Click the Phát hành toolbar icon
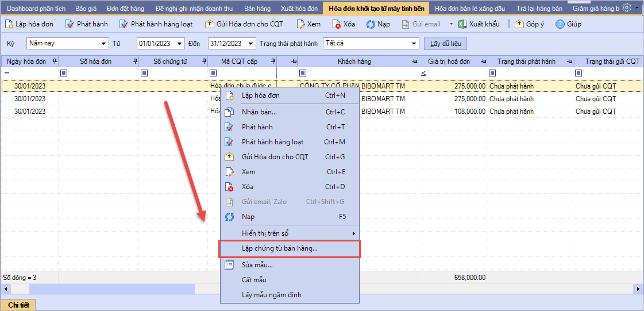The height and width of the screenshot is (311, 644). point(70,24)
